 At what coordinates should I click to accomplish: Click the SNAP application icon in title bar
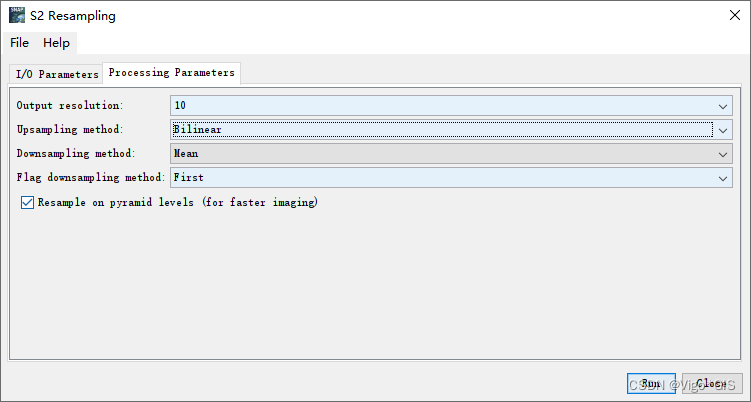[17, 15]
